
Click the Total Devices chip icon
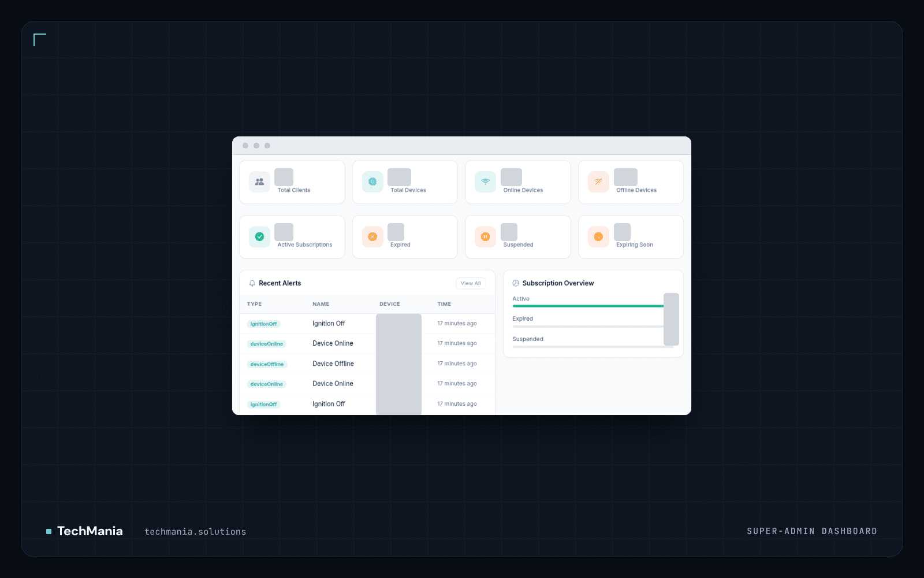coord(372,181)
